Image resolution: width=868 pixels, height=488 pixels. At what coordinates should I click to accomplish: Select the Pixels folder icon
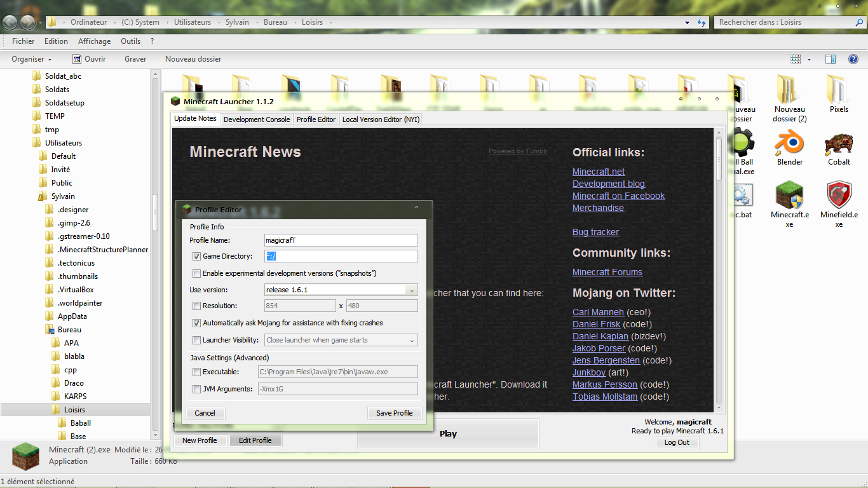[x=839, y=90]
